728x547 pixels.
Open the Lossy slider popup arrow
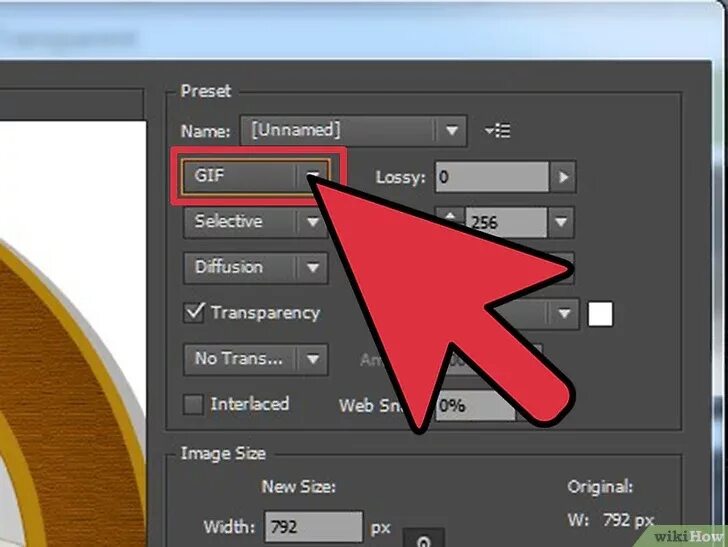pyautogui.click(x=563, y=177)
